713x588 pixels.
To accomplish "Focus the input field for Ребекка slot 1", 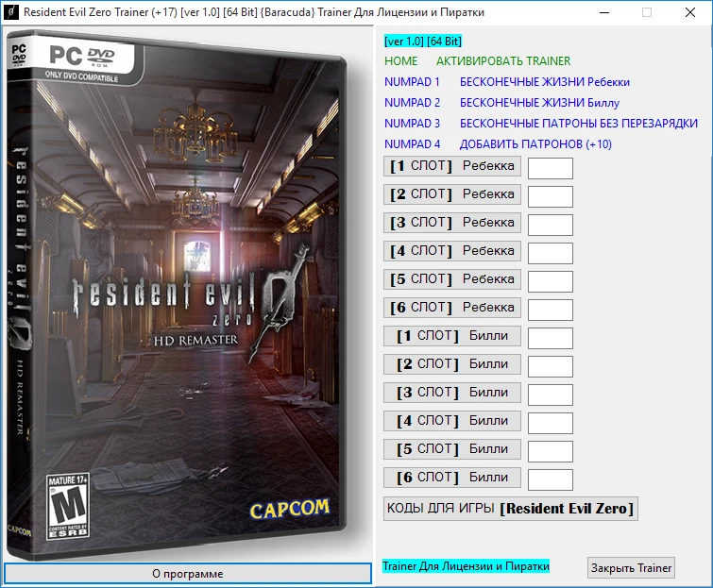I will (551, 169).
